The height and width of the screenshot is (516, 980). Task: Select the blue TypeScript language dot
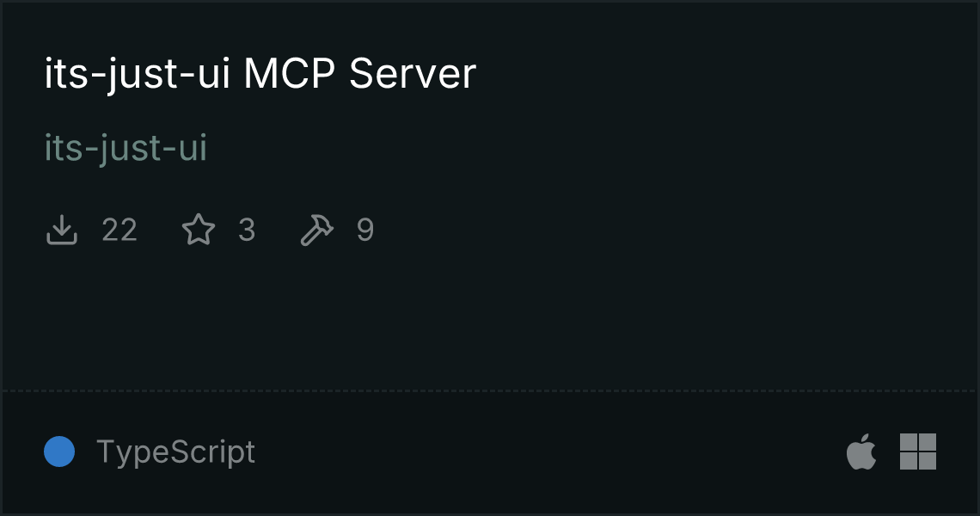point(59,451)
